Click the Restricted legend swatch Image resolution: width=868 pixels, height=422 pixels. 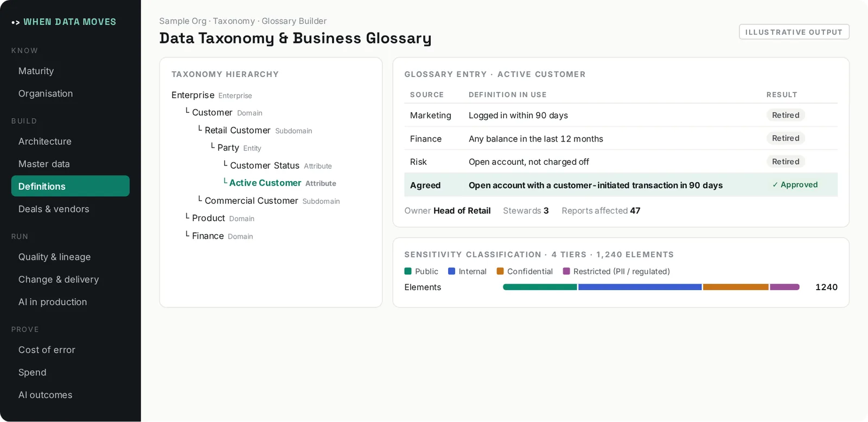point(566,271)
